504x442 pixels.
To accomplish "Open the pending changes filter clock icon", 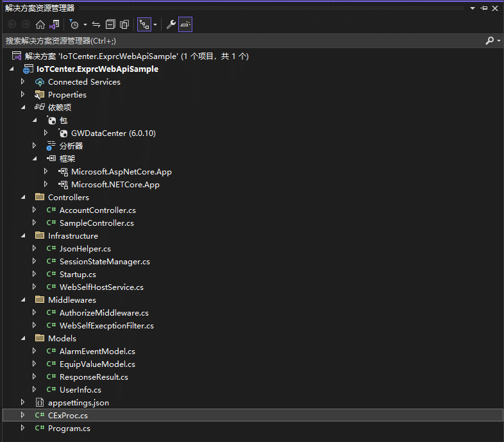I will 74,24.
